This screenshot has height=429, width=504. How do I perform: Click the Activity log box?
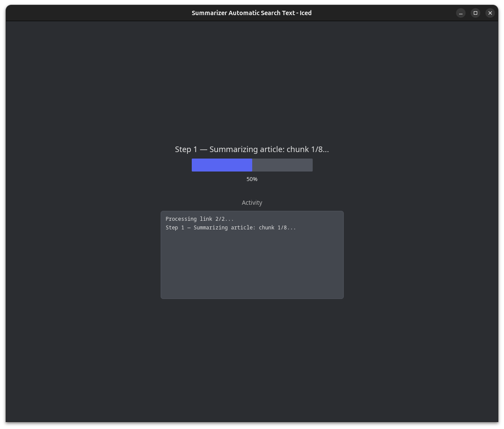point(252,255)
